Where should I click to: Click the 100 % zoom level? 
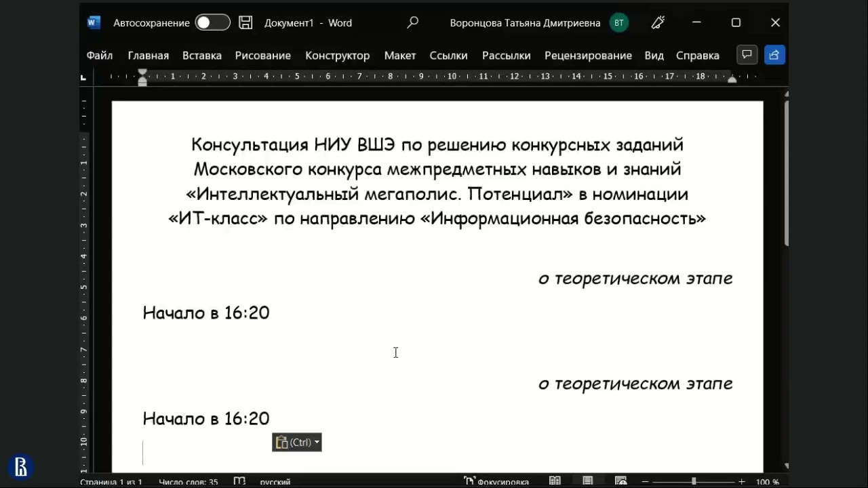768,482
